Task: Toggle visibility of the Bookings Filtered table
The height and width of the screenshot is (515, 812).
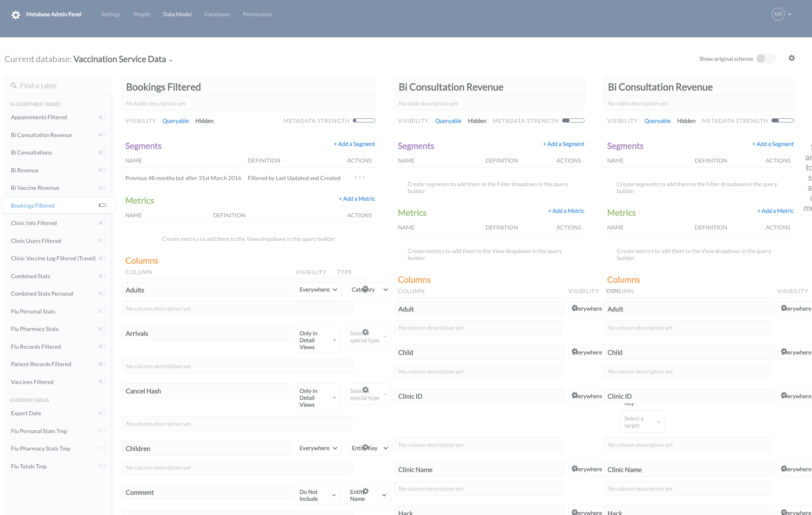Action: click(102, 205)
